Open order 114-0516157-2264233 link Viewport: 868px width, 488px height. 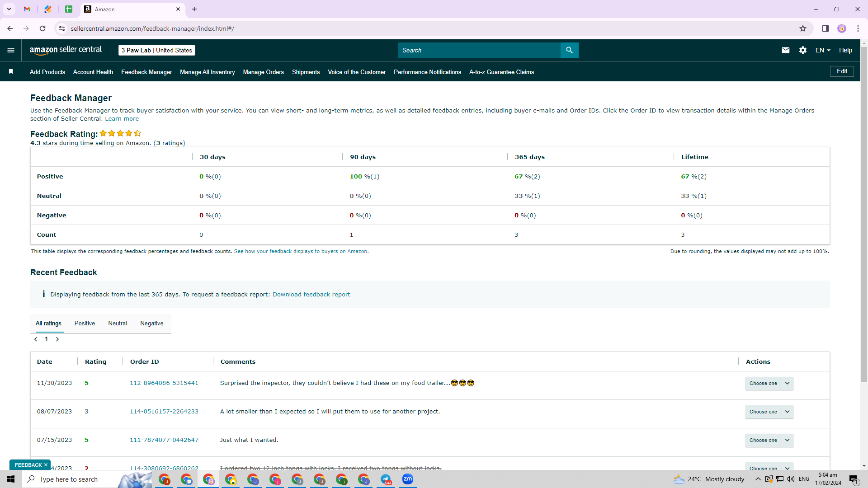164,412
